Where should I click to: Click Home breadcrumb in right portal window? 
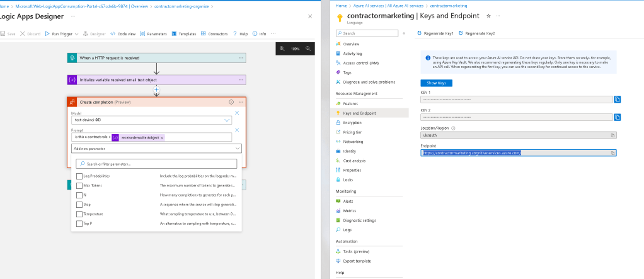coord(341,6)
